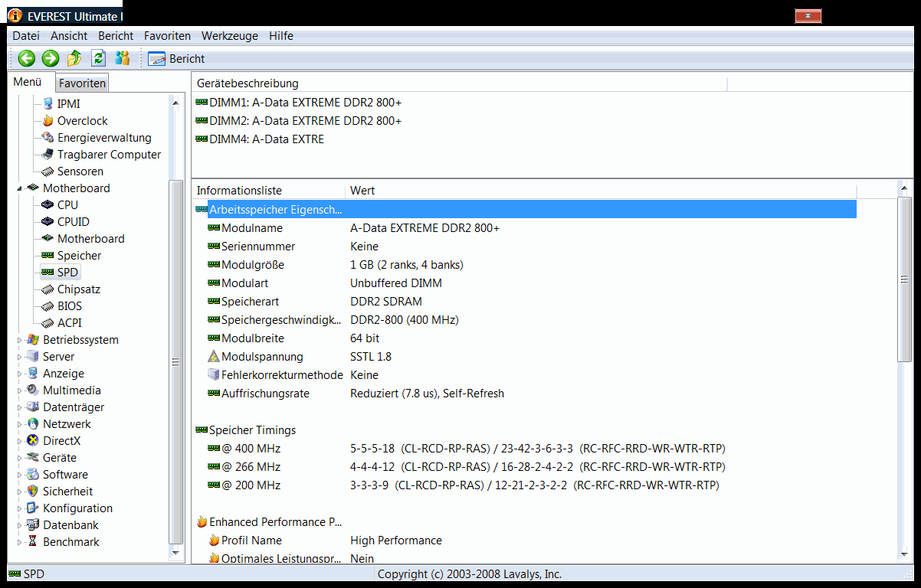Click the Fehlerkorrekturmethode row icon
Image resolution: width=921 pixels, height=588 pixels.
tap(214, 375)
